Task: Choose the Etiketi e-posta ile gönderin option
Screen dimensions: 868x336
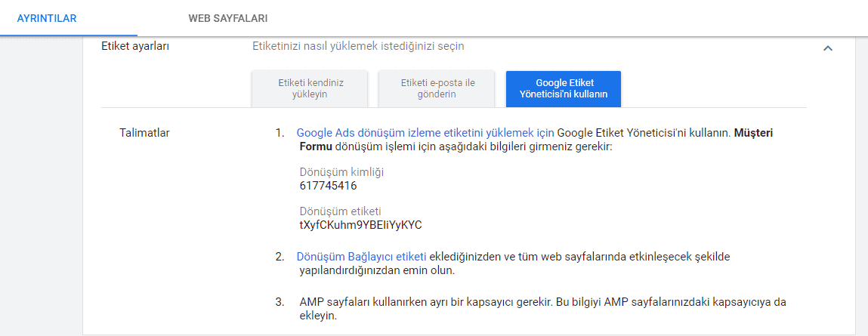Action: pos(437,88)
